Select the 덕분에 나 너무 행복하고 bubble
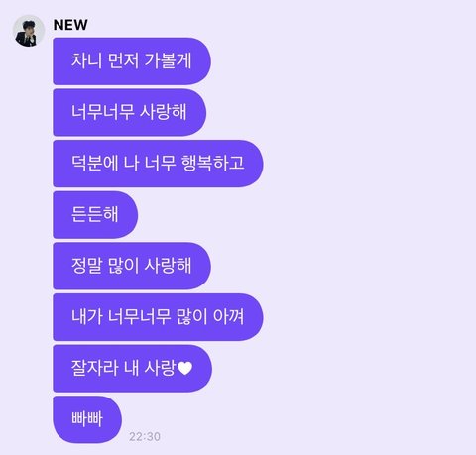476x455 pixels. (158, 164)
